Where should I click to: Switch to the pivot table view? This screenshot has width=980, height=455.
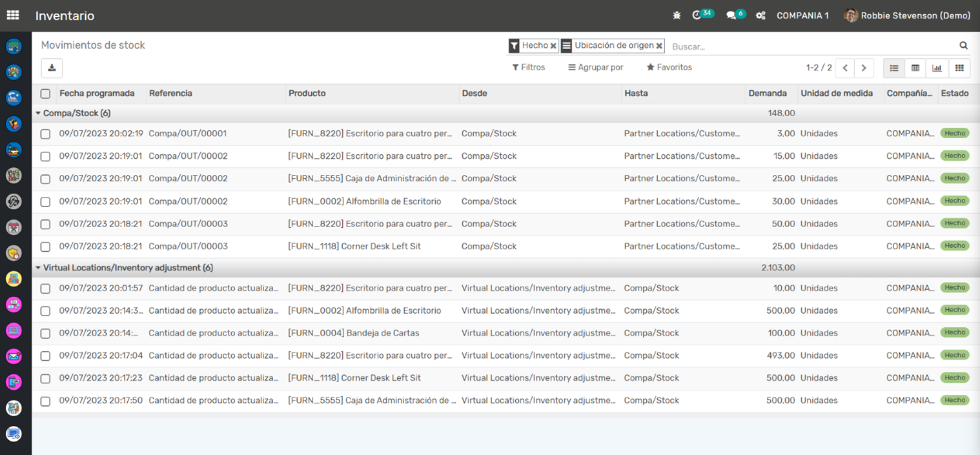point(915,68)
